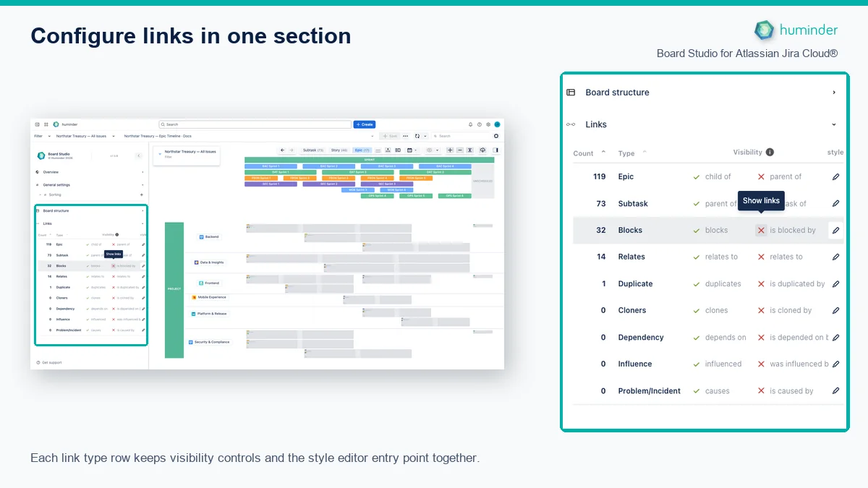Image resolution: width=868 pixels, height=488 pixels.
Task: Click the Save button in board header
Action: point(390,136)
